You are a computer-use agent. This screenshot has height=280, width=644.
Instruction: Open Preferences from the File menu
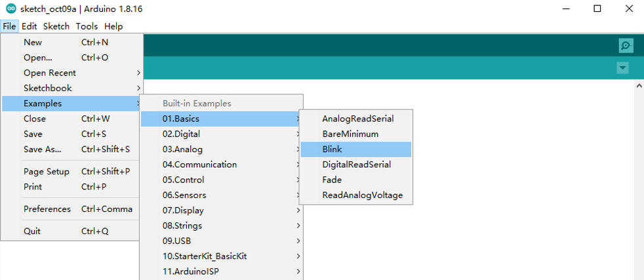click(72, 209)
